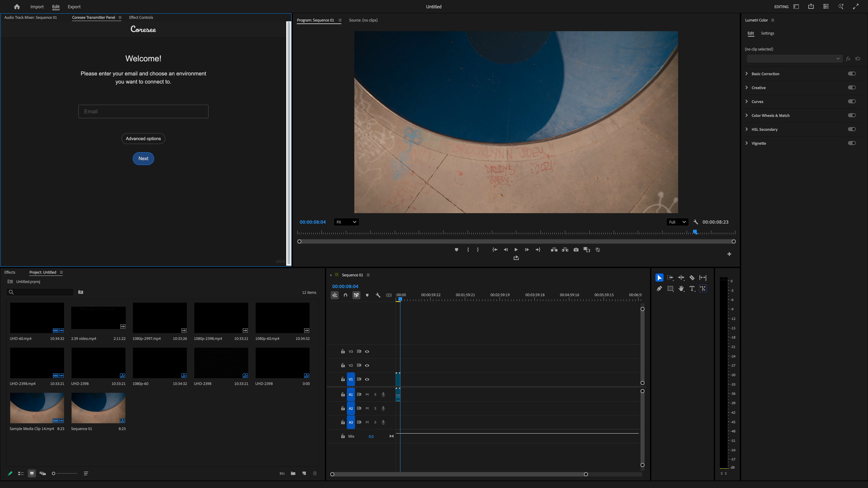Screen dimensions: 868x488
Task: Toggle the Vignette effect switch
Action: [x=852, y=143]
